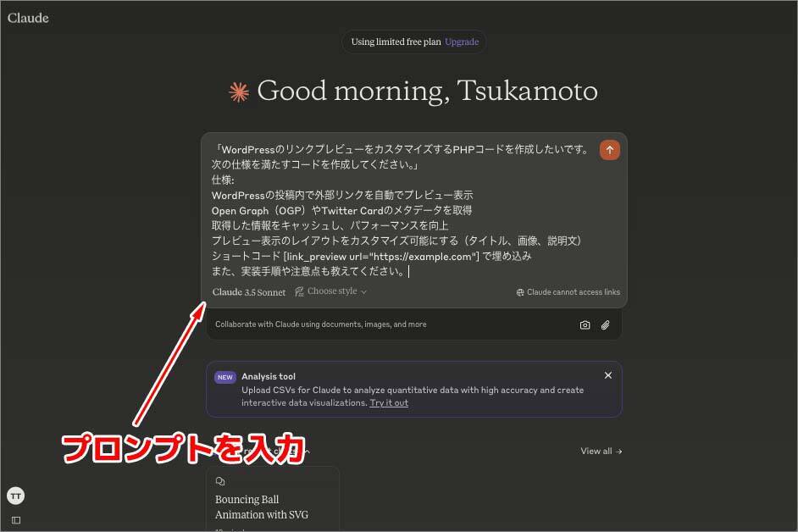Click the 'Try it out' link

[x=389, y=403]
